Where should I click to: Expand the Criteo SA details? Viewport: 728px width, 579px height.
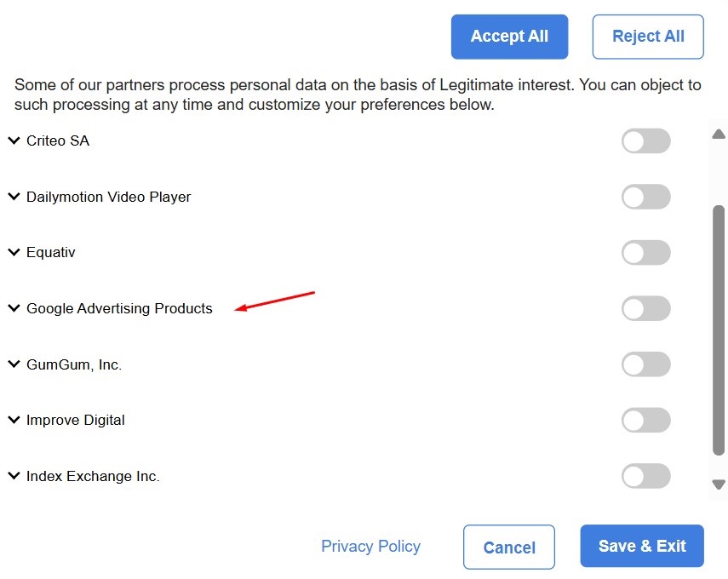pyautogui.click(x=13, y=140)
